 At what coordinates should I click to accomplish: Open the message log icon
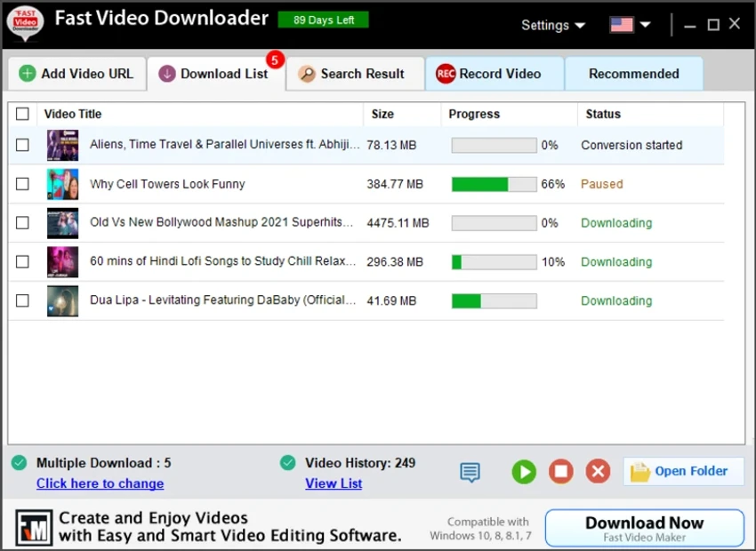click(x=470, y=472)
